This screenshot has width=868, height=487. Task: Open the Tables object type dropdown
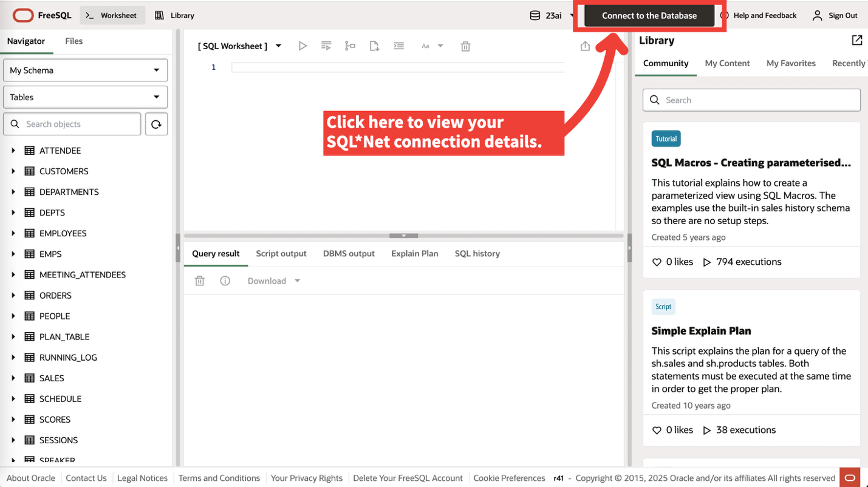(85, 97)
